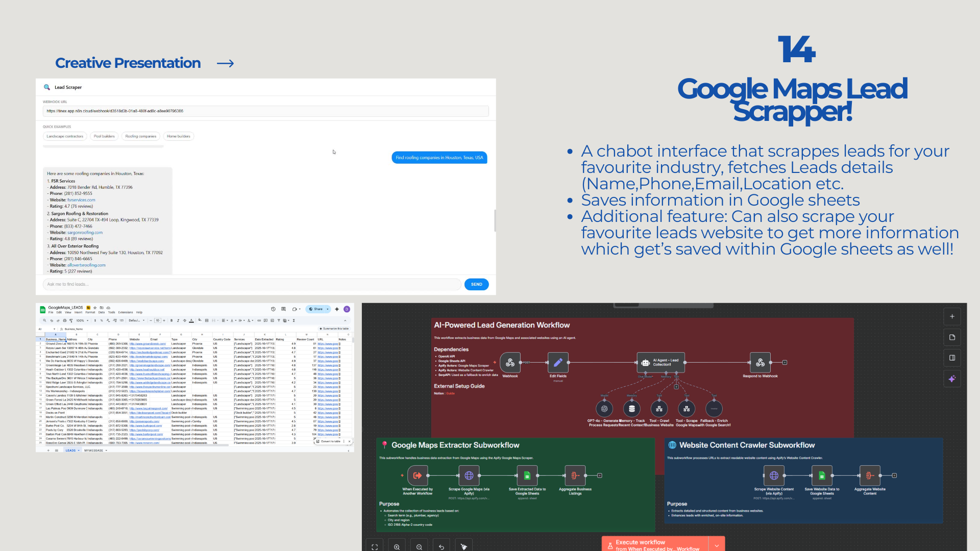Toggle strikethrough formatting in the toolbar
The image size is (980, 551).
184,321
